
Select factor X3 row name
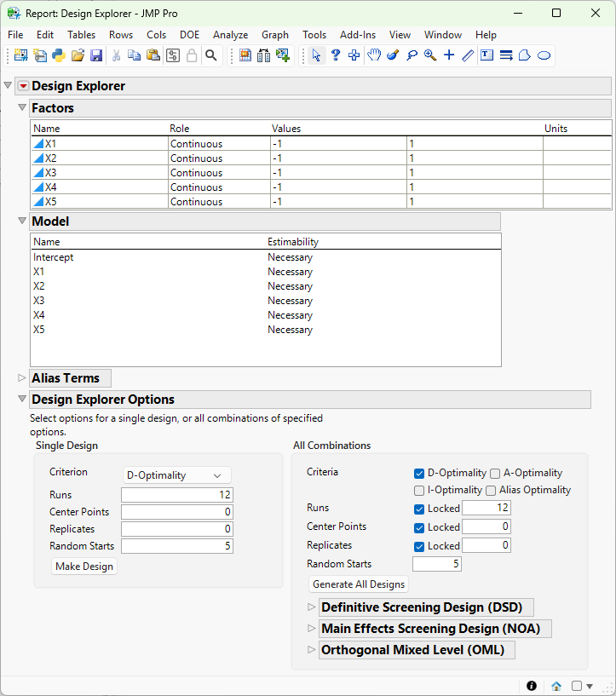point(50,173)
